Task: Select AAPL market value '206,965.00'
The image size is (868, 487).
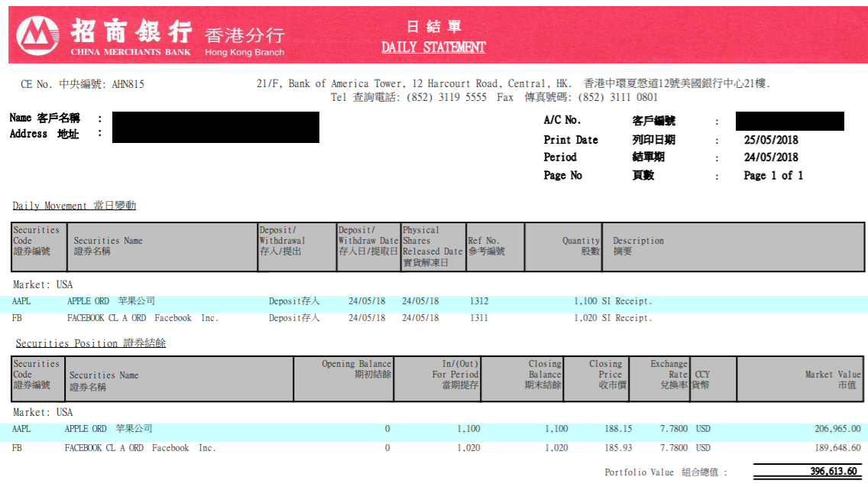Action: 837,429
